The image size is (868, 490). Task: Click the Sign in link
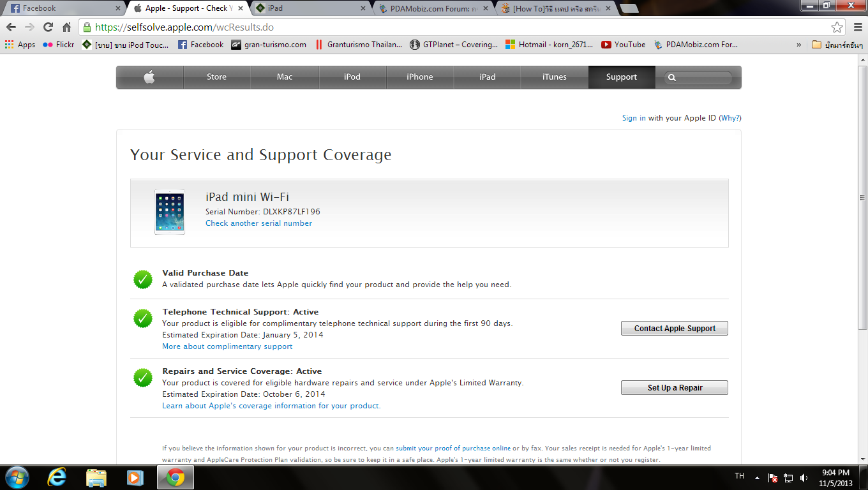pos(634,118)
